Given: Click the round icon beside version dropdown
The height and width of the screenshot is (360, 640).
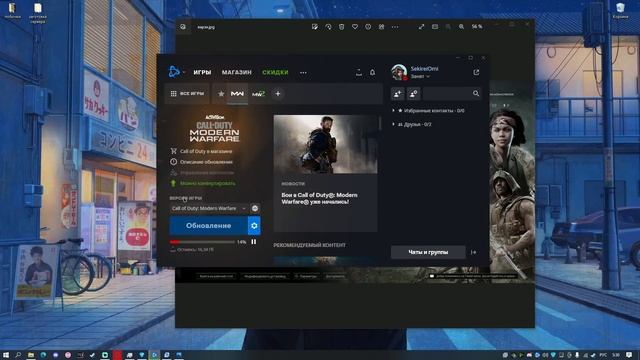Looking at the screenshot, I should point(255,208).
